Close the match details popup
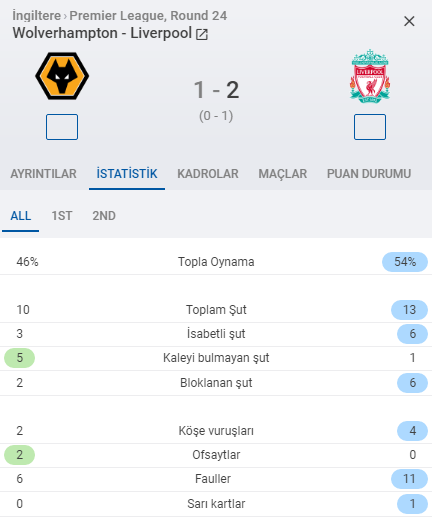The height and width of the screenshot is (517, 432). [x=409, y=21]
